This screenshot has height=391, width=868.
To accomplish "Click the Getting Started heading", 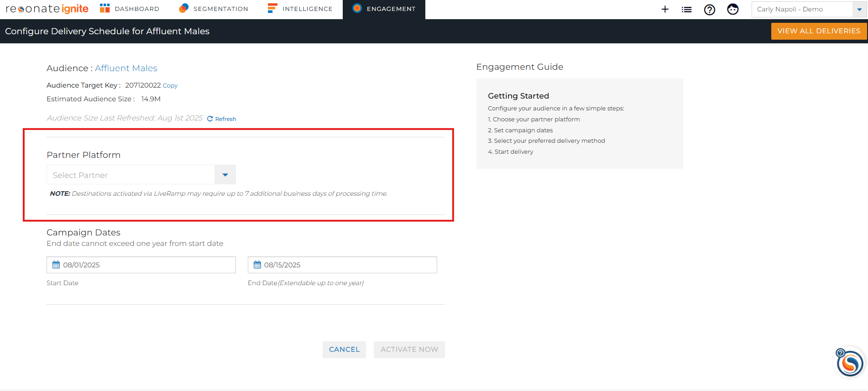I will pyautogui.click(x=518, y=96).
